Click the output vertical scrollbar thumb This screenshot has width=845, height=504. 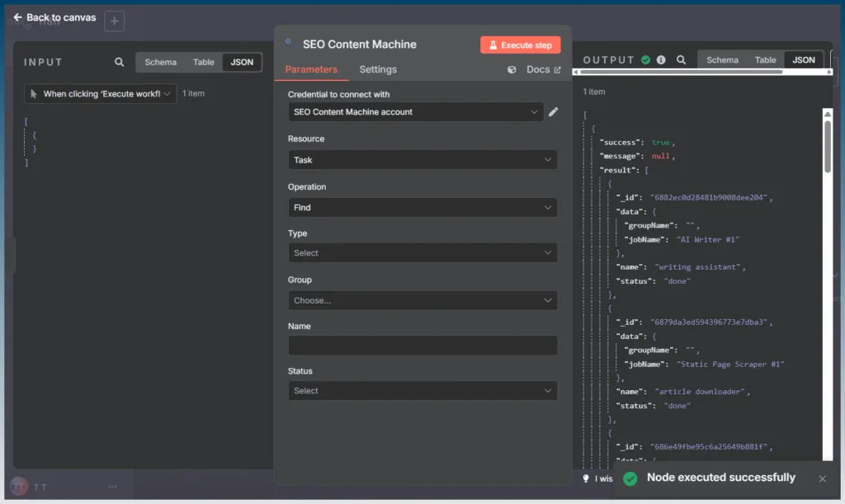coord(828,146)
